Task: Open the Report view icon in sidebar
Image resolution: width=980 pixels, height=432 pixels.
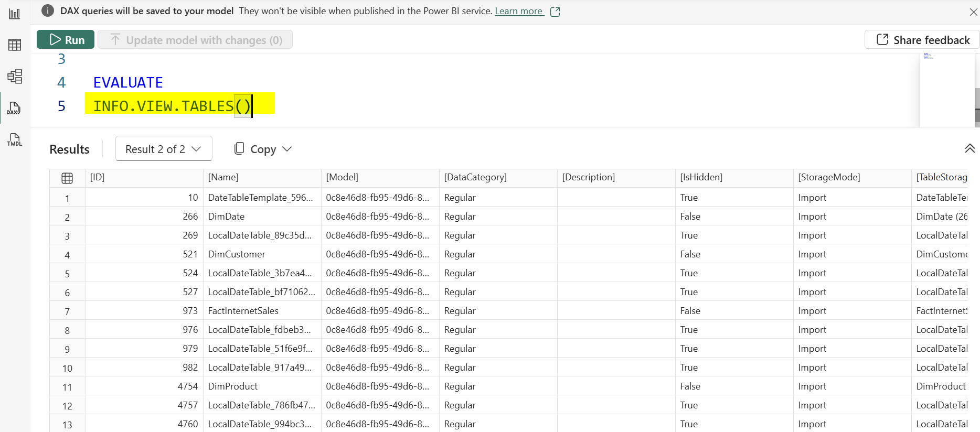Action: [15, 14]
